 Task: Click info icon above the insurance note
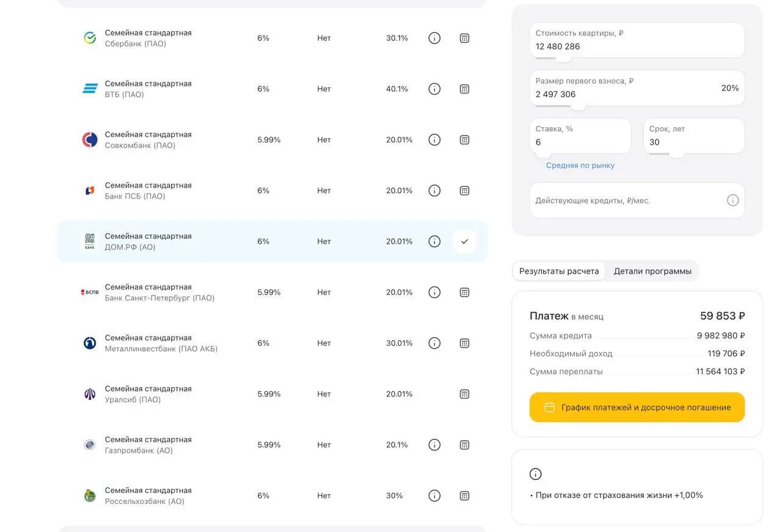(535, 473)
